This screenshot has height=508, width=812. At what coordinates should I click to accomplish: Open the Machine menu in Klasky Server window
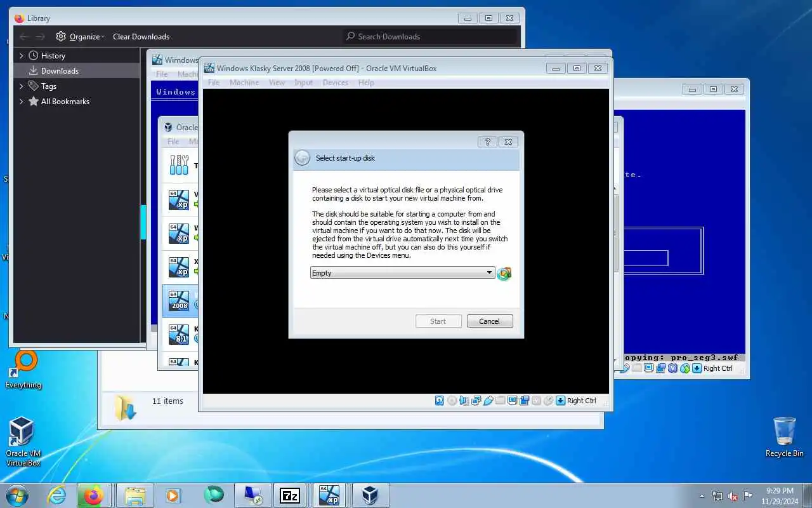tap(244, 83)
